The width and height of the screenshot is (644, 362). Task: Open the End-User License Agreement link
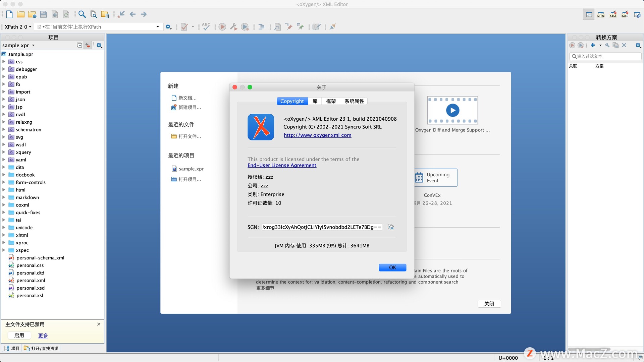(x=282, y=165)
